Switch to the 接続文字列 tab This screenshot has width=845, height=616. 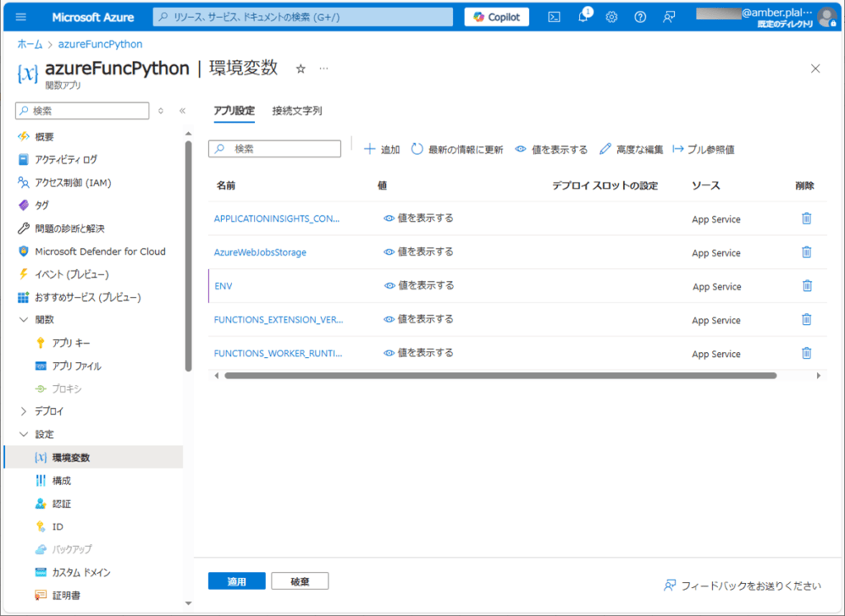click(297, 111)
